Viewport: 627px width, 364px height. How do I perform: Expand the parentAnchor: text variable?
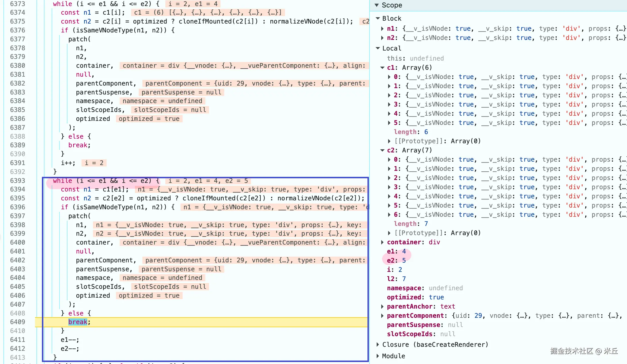point(382,307)
